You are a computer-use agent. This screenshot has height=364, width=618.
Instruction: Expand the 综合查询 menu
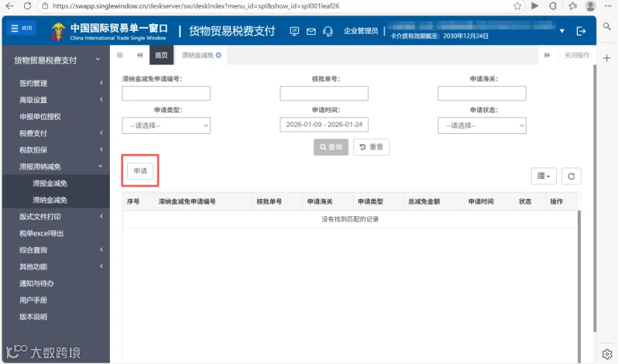tap(58, 249)
